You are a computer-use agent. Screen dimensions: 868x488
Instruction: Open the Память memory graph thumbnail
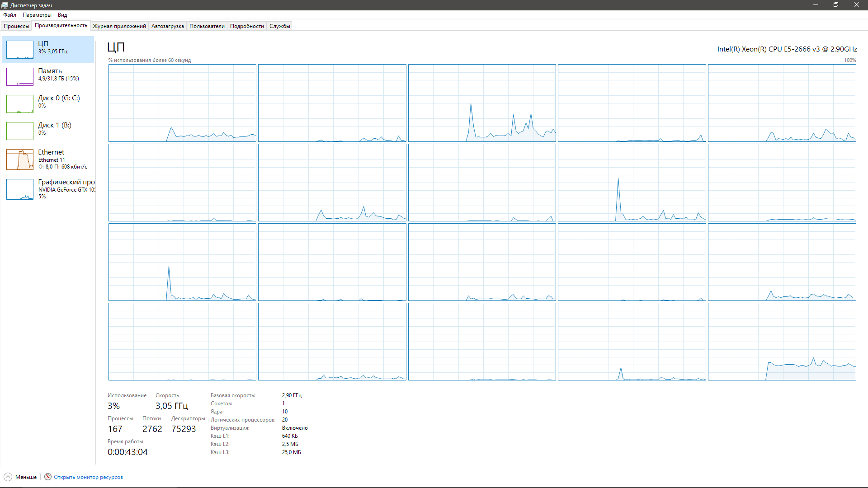20,77
